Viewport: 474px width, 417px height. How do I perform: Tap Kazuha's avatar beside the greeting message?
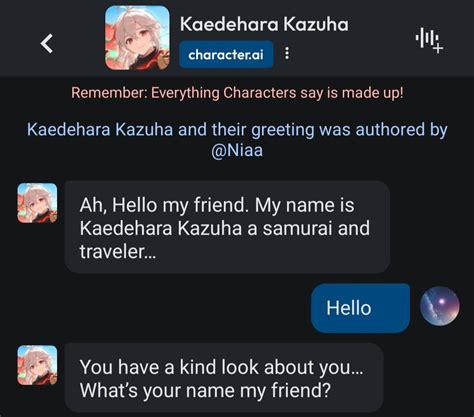(x=37, y=203)
